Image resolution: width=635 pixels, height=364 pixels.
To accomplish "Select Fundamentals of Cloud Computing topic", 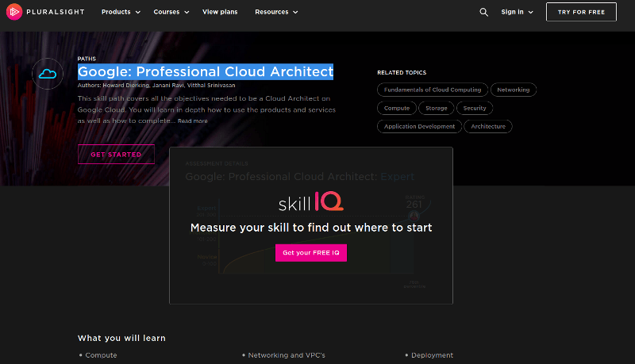I will click(x=433, y=90).
